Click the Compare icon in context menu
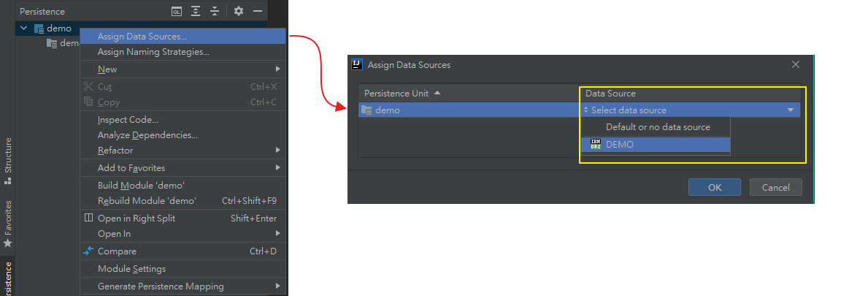 pos(88,251)
